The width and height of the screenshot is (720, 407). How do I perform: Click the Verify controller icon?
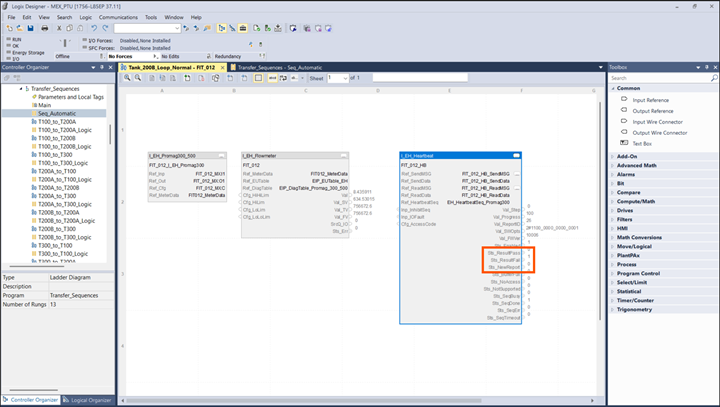267,28
